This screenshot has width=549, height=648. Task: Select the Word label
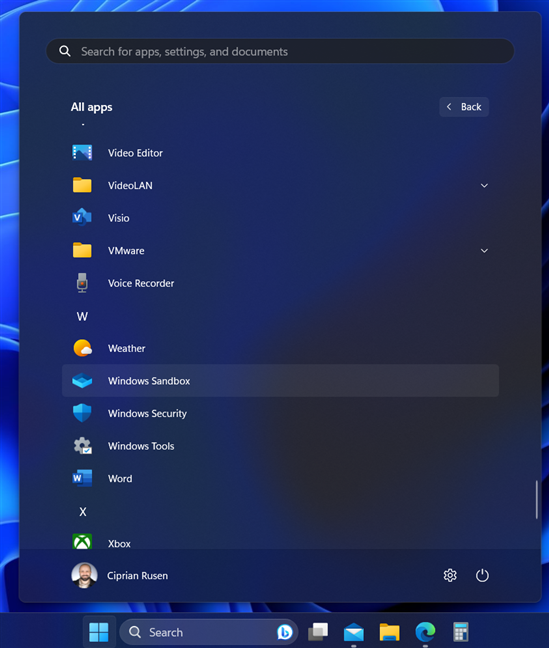(120, 479)
